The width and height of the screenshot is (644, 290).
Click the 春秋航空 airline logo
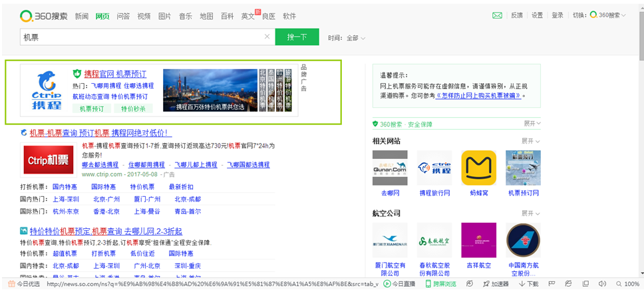pyautogui.click(x=434, y=240)
